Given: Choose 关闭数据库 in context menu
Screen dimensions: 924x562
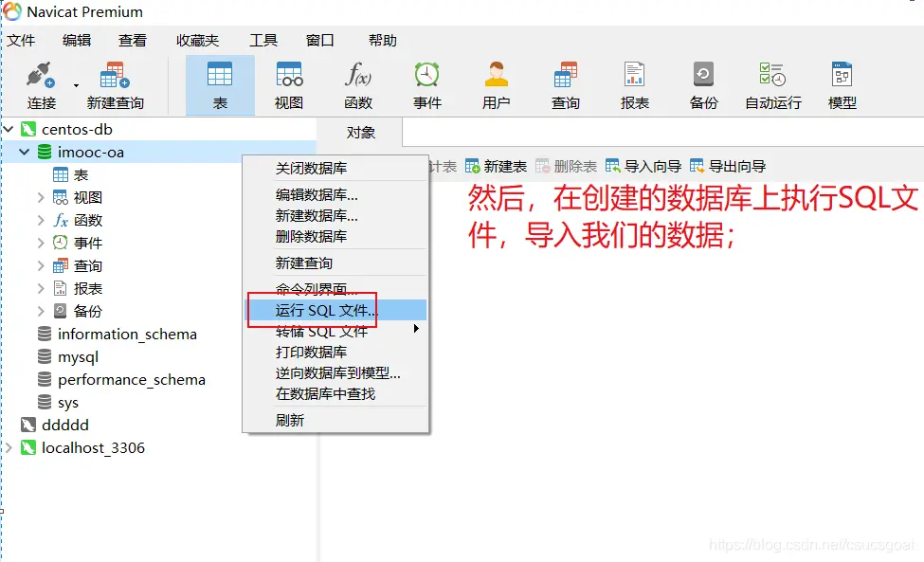Looking at the screenshot, I should 335,168.
